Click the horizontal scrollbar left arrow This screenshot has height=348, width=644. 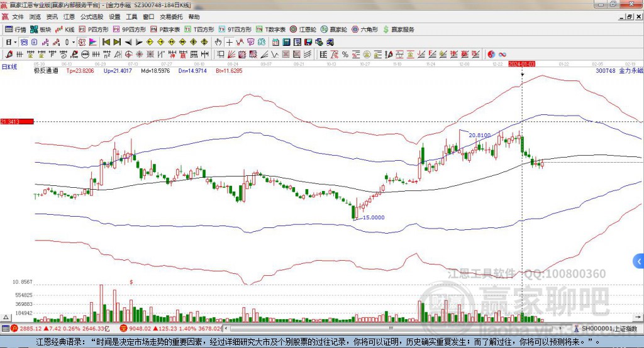pyautogui.click(x=226, y=329)
